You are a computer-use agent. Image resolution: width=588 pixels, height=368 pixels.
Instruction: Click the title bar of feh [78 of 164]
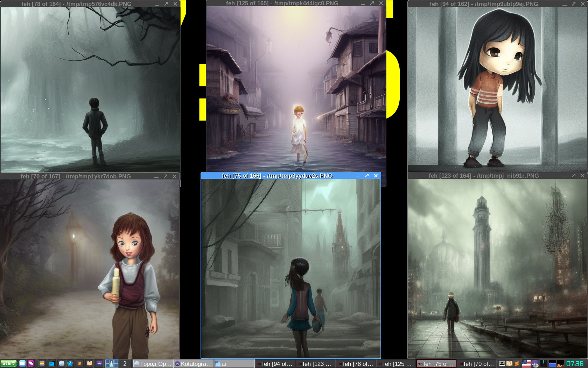point(76,4)
